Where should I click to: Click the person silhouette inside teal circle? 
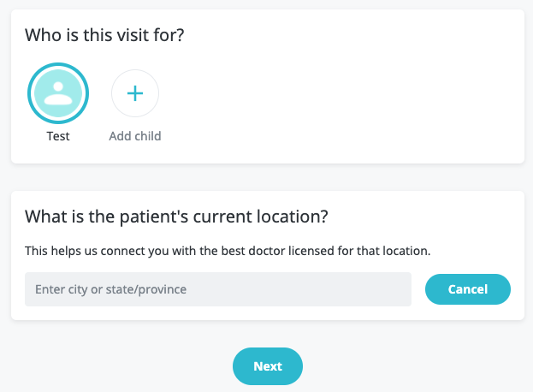58,93
